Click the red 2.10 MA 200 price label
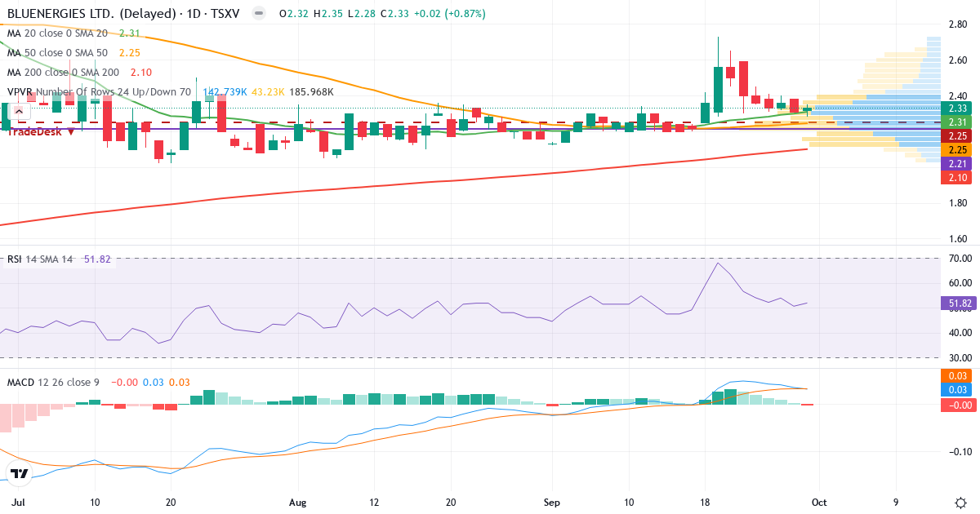The height and width of the screenshot is (514, 980). pyautogui.click(x=957, y=177)
